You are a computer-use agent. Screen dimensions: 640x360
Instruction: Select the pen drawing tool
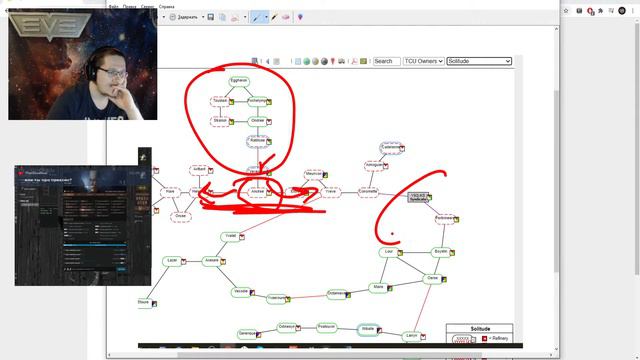pos(256,17)
